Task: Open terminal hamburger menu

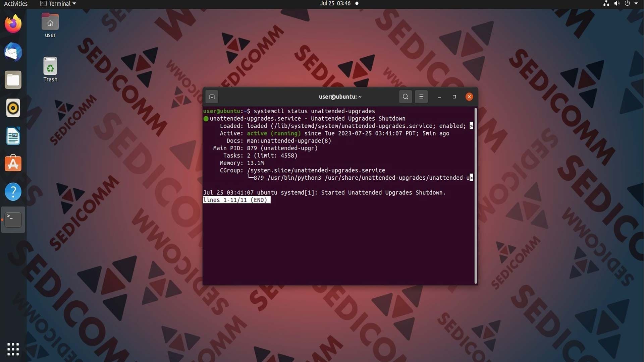Action: 421,97
